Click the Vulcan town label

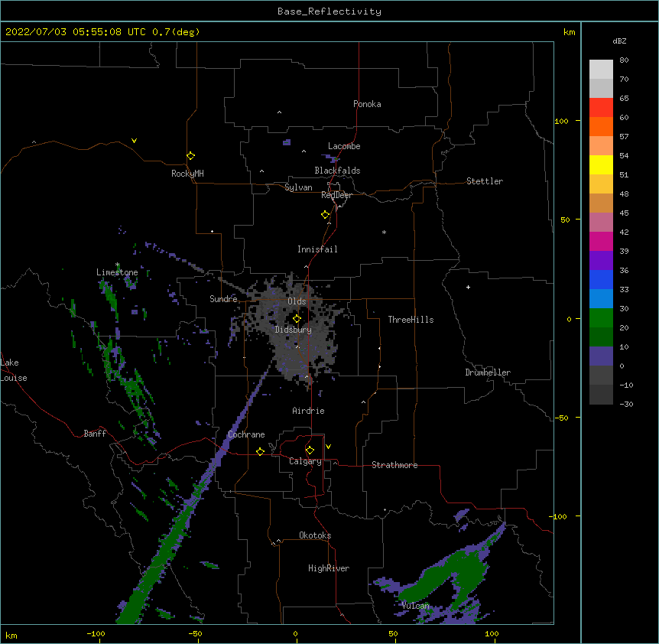click(415, 606)
